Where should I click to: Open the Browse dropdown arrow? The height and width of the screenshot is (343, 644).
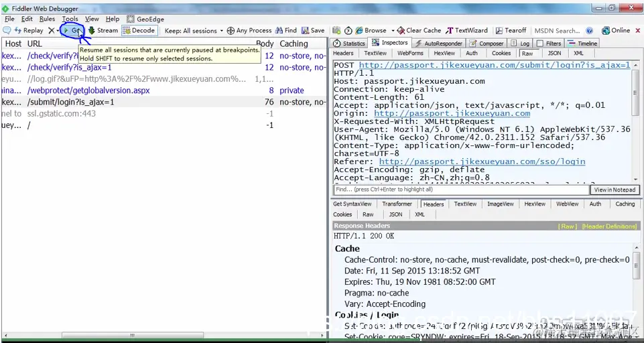[393, 31]
